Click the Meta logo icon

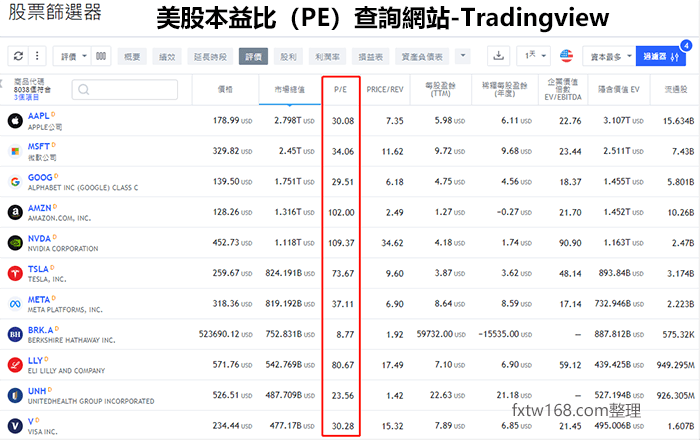(15, 304)
